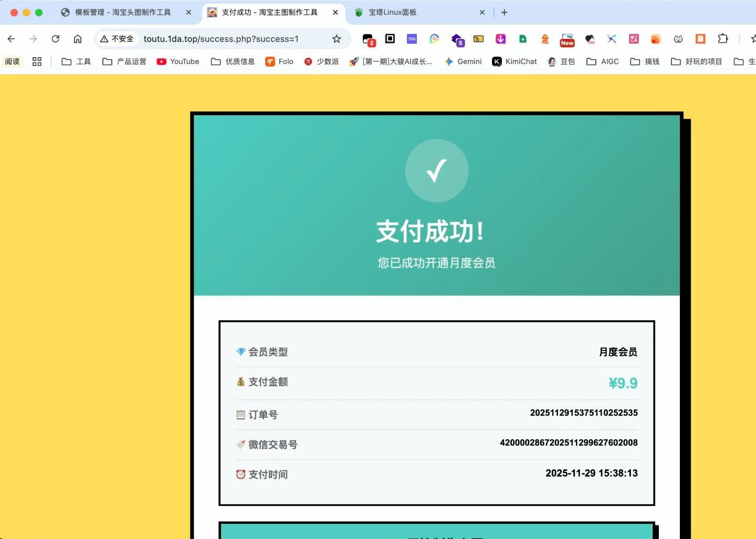Click the not secure site warning
Image resolution: width=756 pixels, height=539 pixels.
[117, 39]
